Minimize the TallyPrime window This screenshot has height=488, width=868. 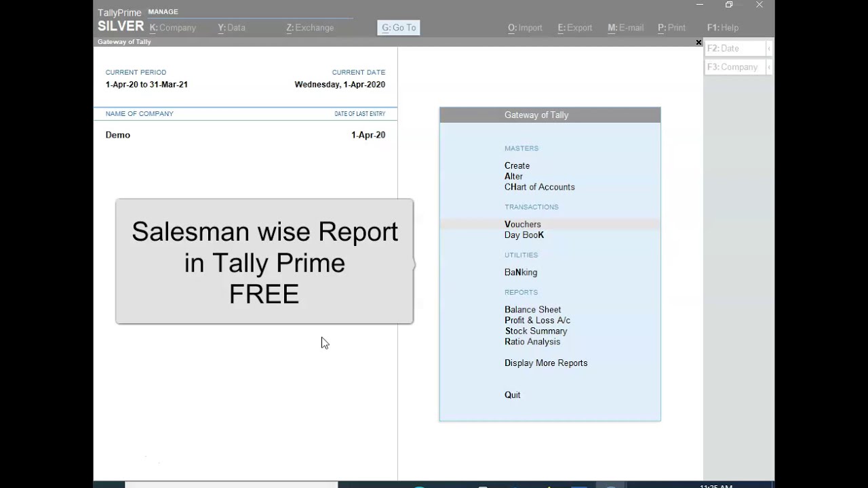[x=700, y=5]
